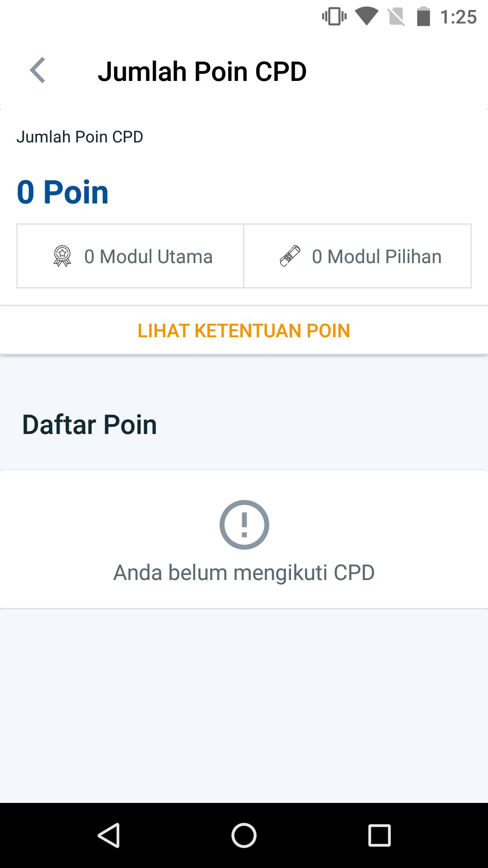The height and width of the screenshot is (868, 488).
Task: Tap the Jumlah Poin CPD page title
Action: (202, 71)
